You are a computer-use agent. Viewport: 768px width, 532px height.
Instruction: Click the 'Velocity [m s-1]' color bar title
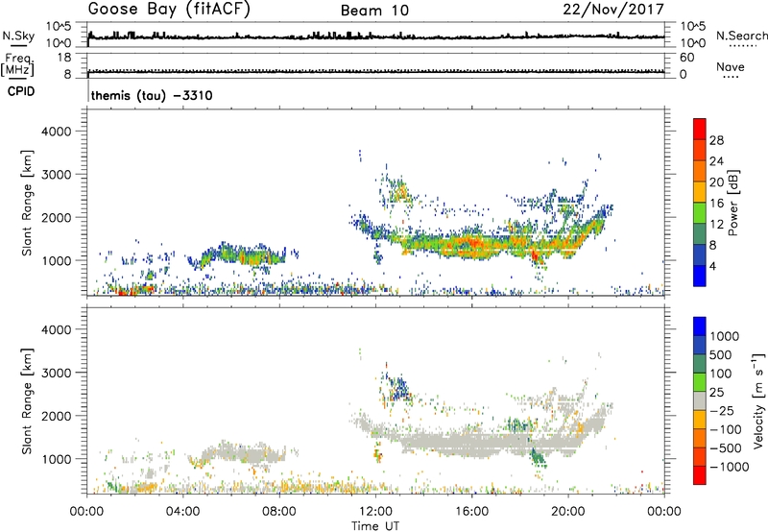coord(758,400)
